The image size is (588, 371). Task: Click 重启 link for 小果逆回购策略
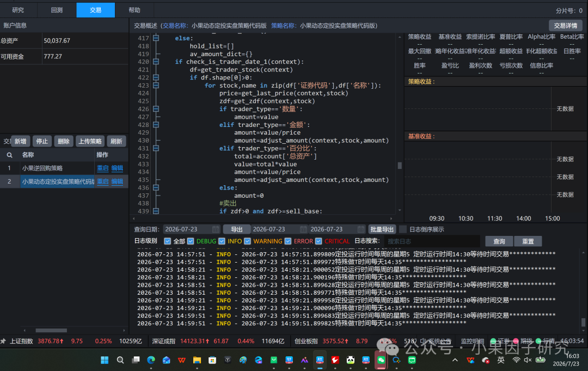click(x=103, y=168)
